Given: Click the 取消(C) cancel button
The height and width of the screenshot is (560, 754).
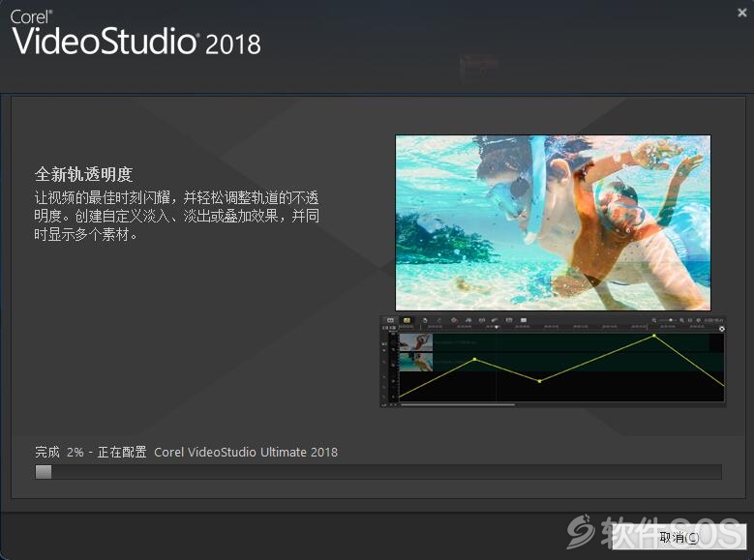Looking at the screenshot, I should (679, 537).
